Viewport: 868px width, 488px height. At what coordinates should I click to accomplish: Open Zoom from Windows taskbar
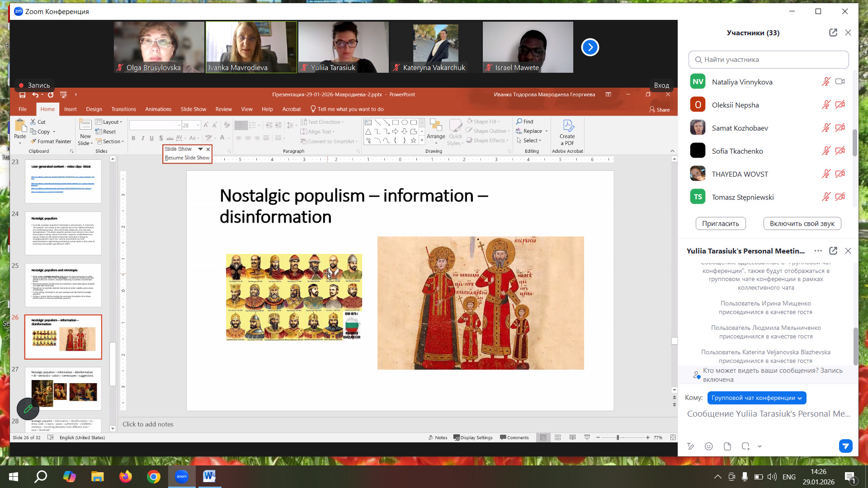point(181,476)
